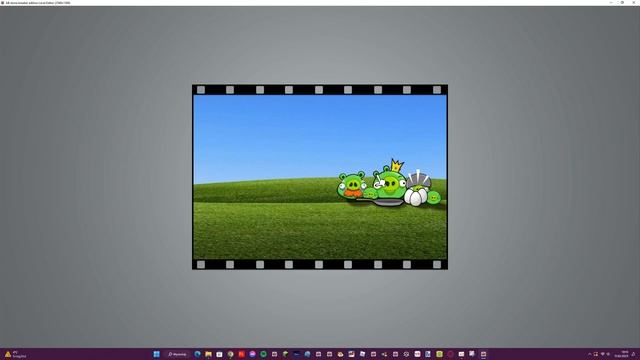This screenshot has width=640, height=360.
Task: Open the red app icon in taskbar
Action: tap(241, 354)
